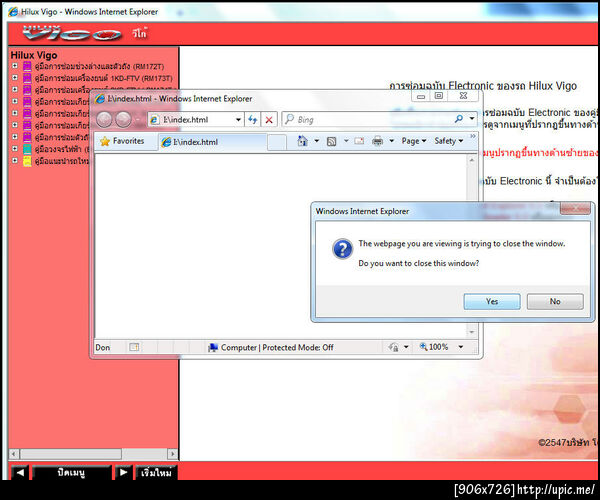This screenshot has height=500, width=600.
Task: Open the feeds dropdown arrow
Action: (x=346, y=141)
